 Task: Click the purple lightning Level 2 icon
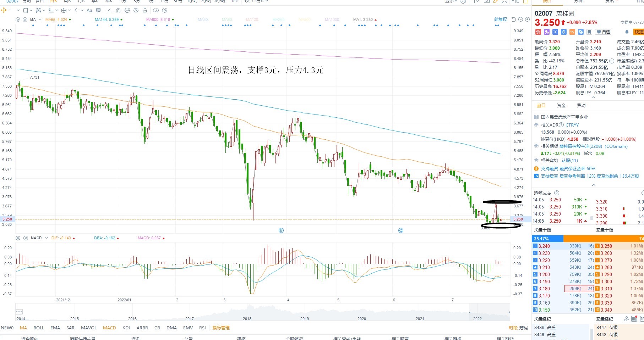pos(547,32)
